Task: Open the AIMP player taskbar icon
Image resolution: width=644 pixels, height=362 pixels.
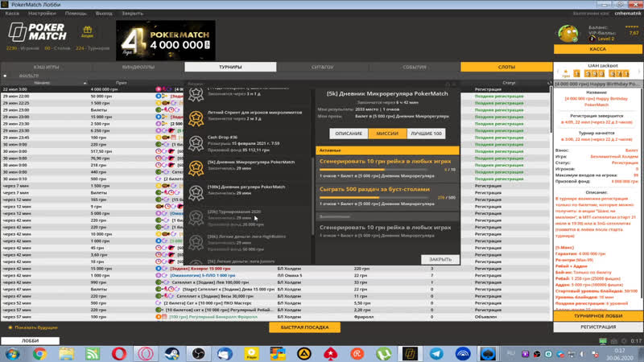Action: (x=304, y=353)
